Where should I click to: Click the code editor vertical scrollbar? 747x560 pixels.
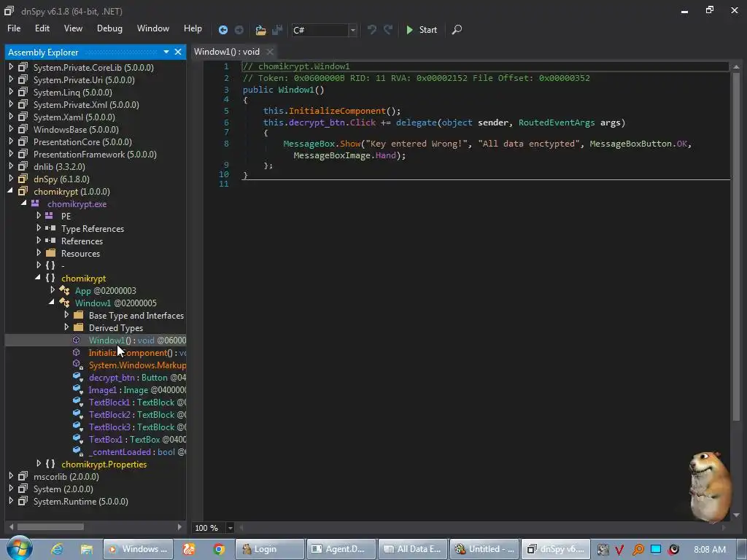736,248
